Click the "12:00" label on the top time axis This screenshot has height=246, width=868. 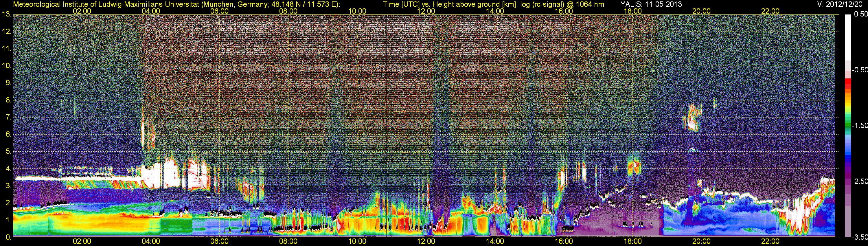[426, 11]
